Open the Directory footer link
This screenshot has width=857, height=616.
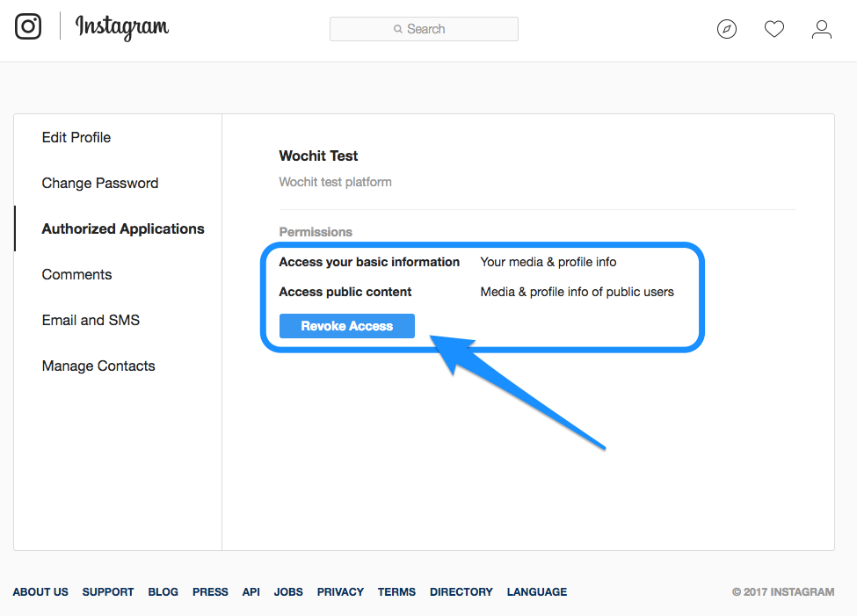coord(461,592)
